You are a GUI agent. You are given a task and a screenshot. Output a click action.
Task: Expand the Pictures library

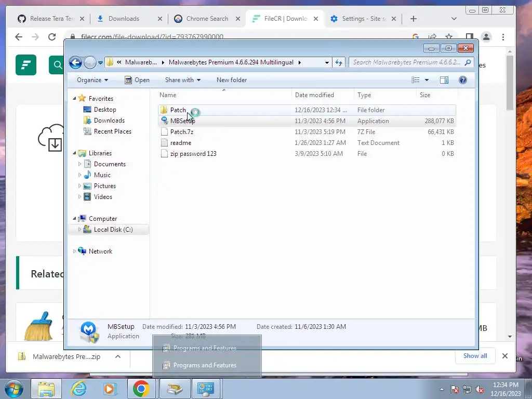pyautogui.click(x=79, y=186)
